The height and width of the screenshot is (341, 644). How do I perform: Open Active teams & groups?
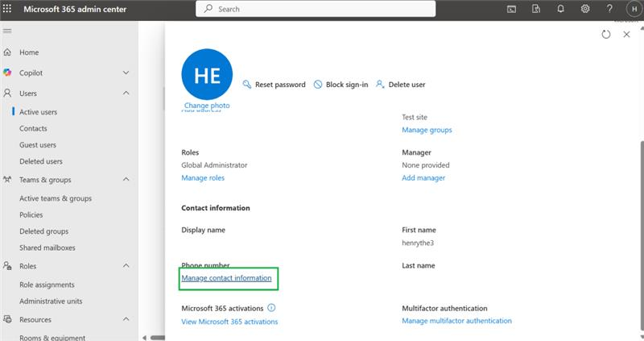[x=56, y=198]
